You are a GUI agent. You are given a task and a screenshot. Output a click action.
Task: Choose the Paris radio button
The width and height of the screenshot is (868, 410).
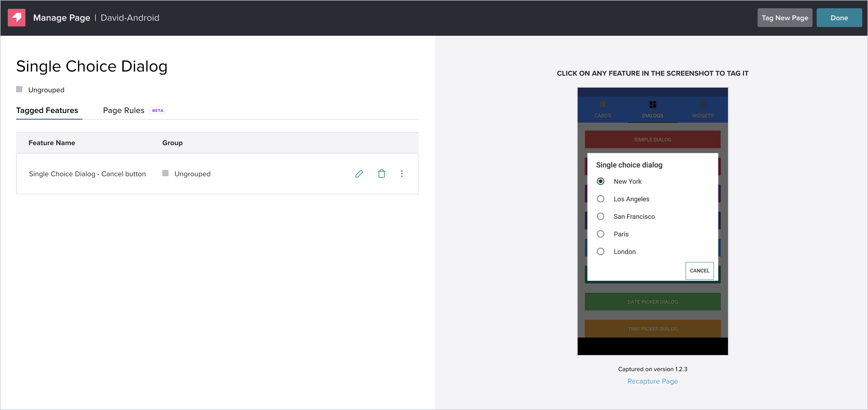(600, 234)
